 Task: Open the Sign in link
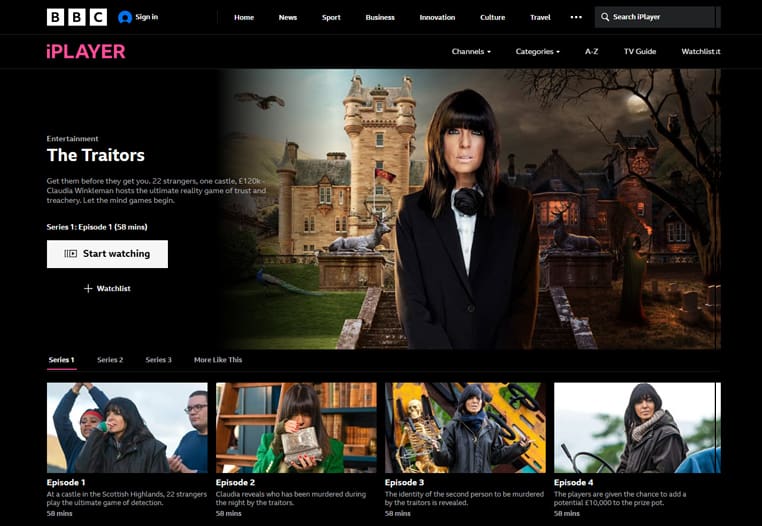coord(146,17)
